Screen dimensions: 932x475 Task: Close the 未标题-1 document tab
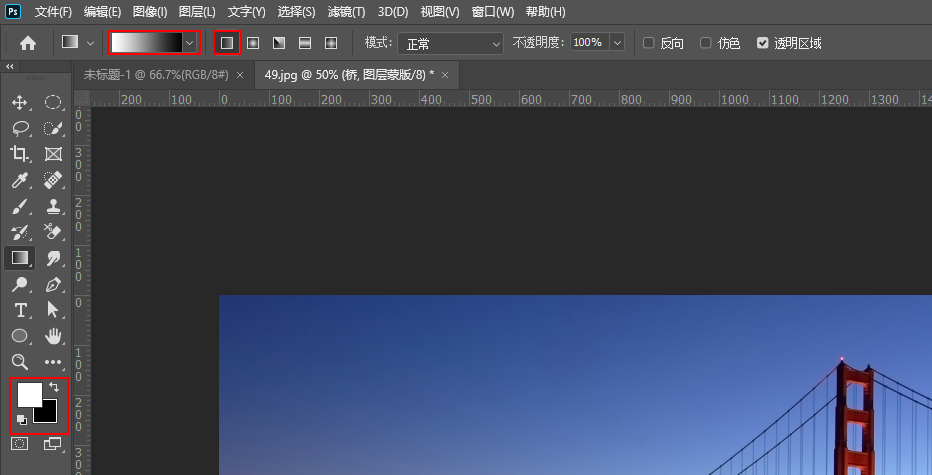click(240, 75)
